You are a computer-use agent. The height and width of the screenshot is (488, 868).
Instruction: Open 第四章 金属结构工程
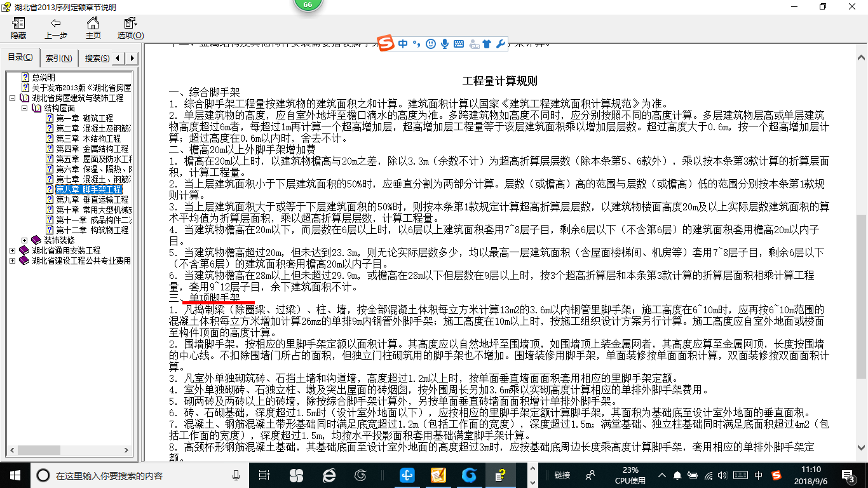[92, 149]
